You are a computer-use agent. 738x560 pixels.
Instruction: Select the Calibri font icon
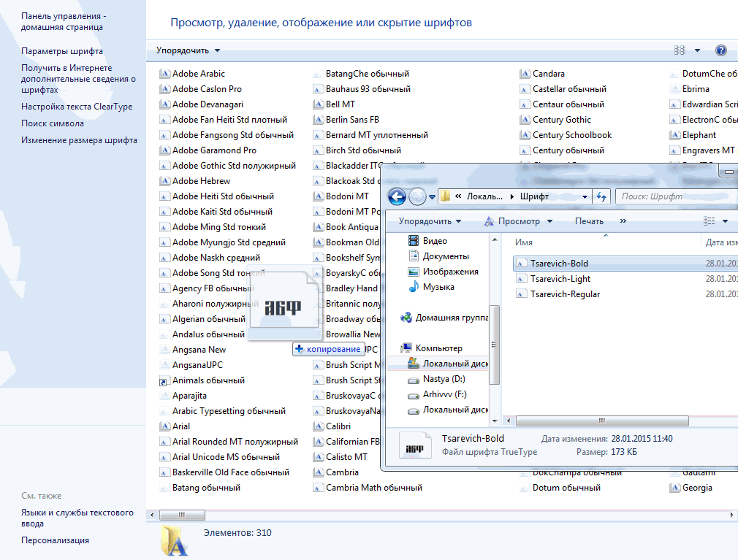tap(318, 426)
